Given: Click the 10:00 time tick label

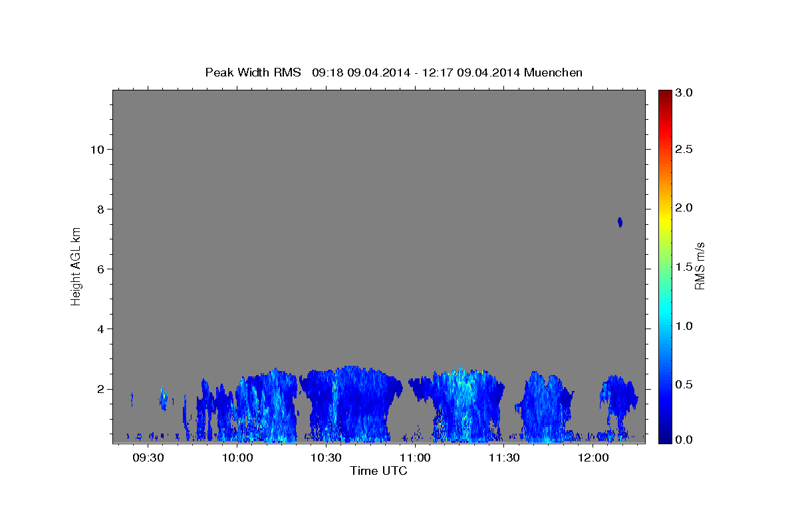Looking at the screenshot, I should (237, 458).
